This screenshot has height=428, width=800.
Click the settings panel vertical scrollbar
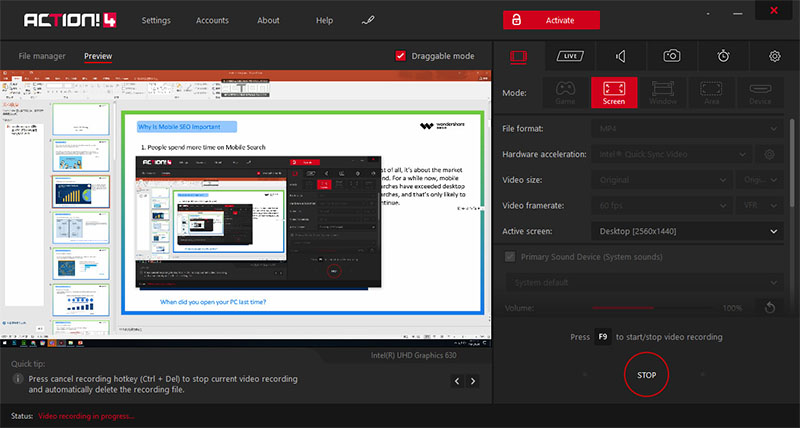coord(792,163)
